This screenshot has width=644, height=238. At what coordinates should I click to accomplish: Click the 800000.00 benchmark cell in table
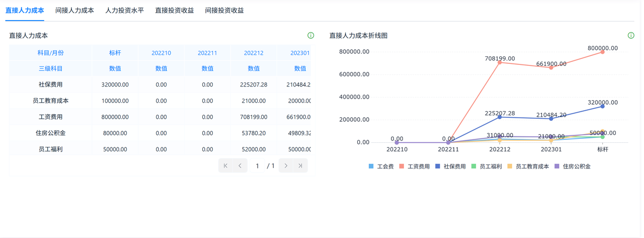(x=115, y=117)
